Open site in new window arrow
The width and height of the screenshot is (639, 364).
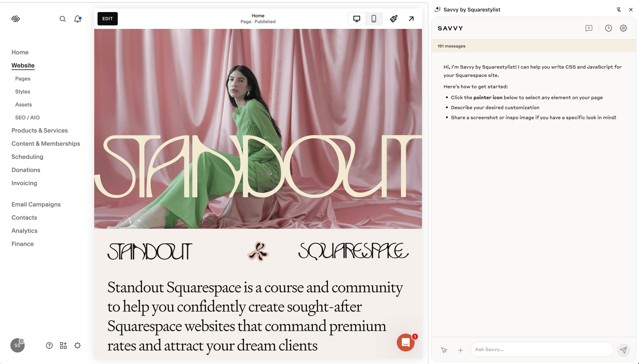(x=411, y=19)
